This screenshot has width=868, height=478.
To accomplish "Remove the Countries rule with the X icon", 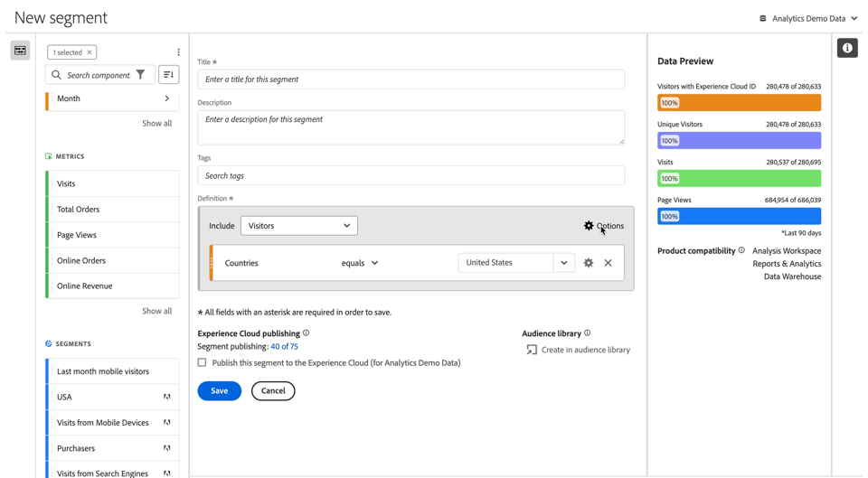I will tap(608, 263).
